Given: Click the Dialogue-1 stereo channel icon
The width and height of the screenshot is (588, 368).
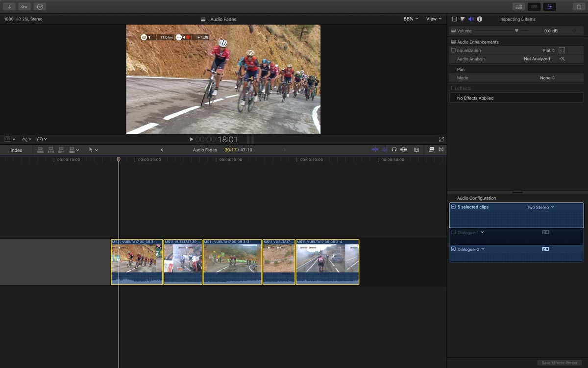Looking at the screenshot, I should [545, 232].
